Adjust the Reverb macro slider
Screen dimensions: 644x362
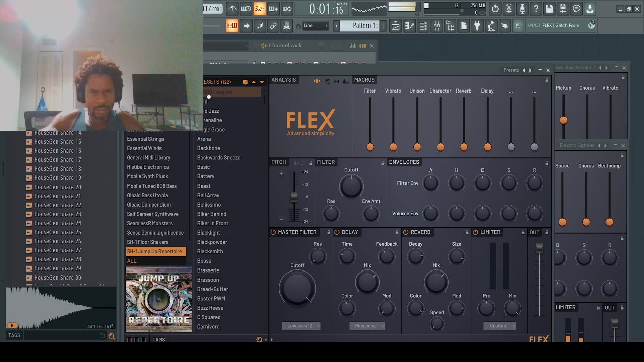(x=464, y=123)
